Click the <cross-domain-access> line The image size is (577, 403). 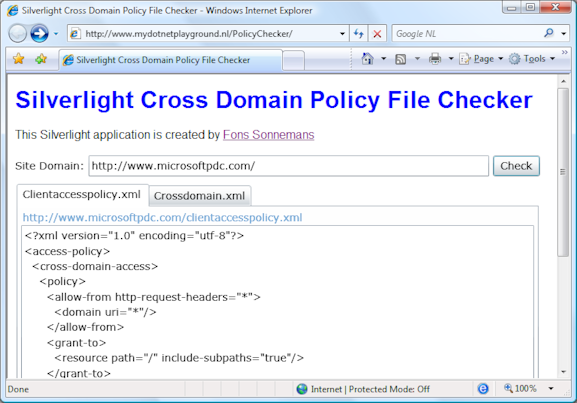[95, 266]
